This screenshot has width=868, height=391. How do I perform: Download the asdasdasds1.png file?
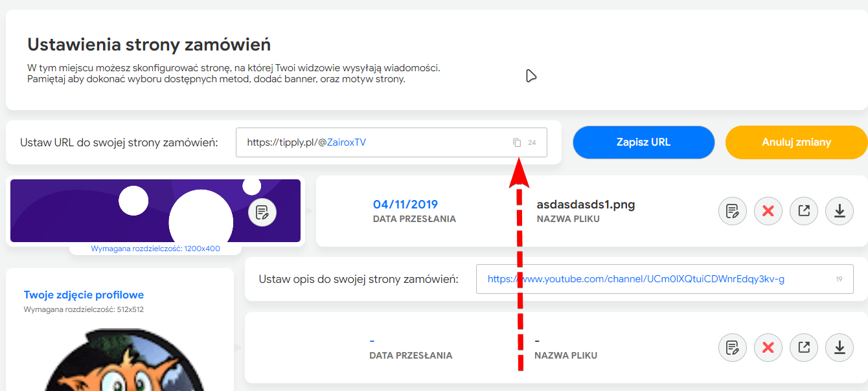tap(839, 211)
